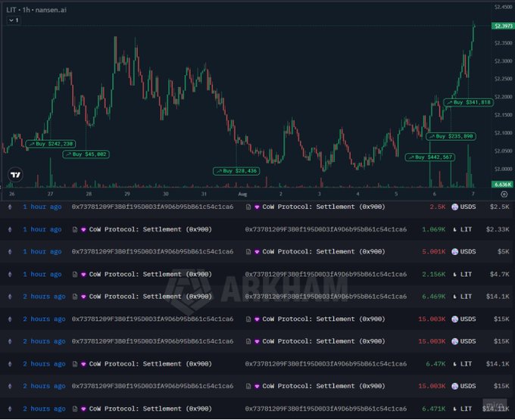This screenshot has width=515, height=420.
Task: Click Ethereum chain icon in 2.156K LIT row
Action: (x=10, y=274)
